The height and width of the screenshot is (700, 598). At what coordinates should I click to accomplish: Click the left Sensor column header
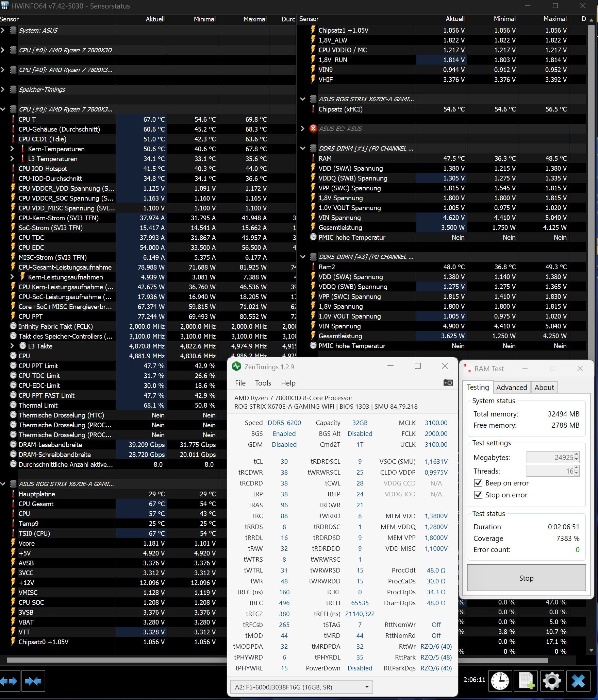(58, 19)
